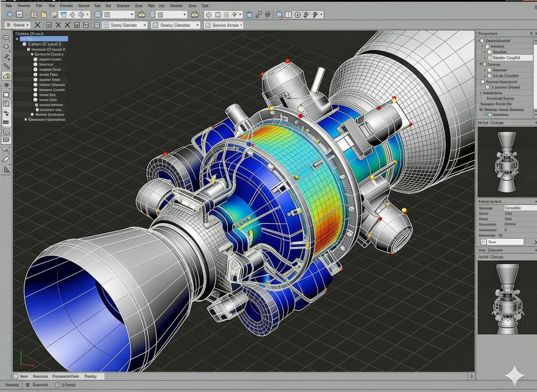Click the scroll arrow at the right of the bottom tab bar
The width and height of the screenshot is (537, 392).
coord(472,376)
